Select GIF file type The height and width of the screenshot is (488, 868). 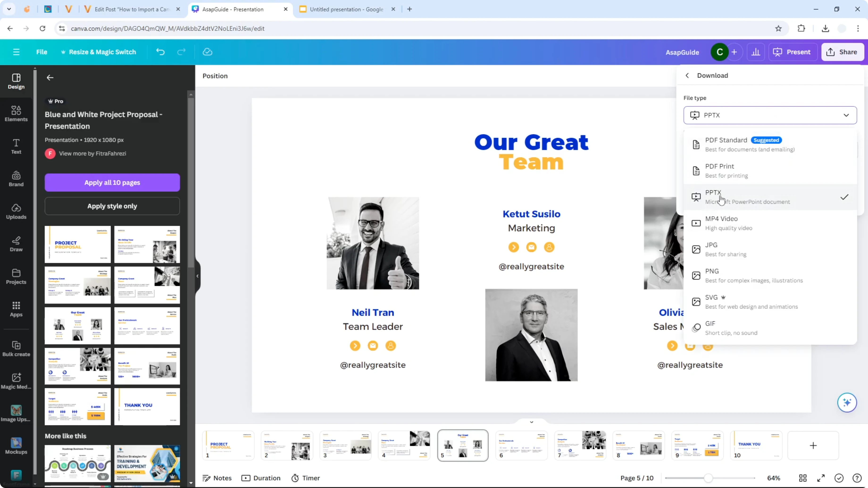point(770,328)
